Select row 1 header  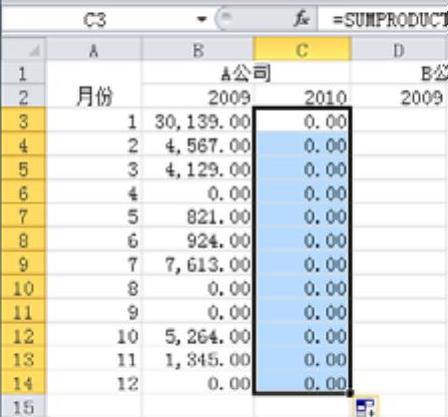23,73
